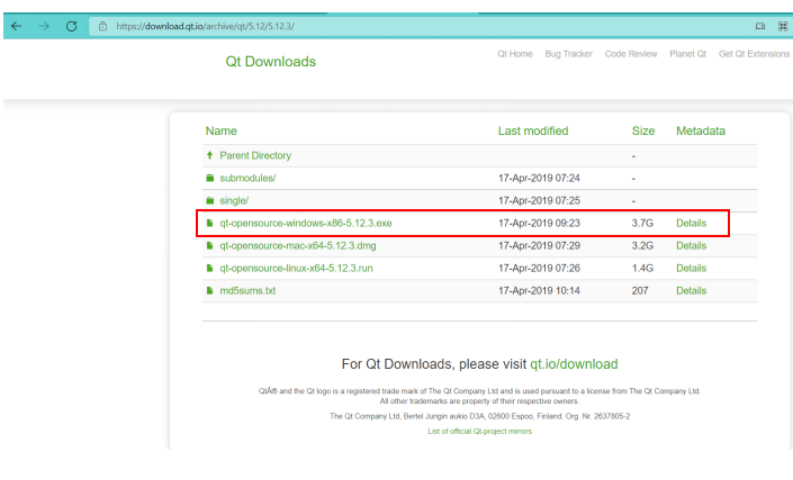The height and width of the screenshot is (480, 793).
Task: Click the QR/grid icon beside address bar
Action: point(783,26)
